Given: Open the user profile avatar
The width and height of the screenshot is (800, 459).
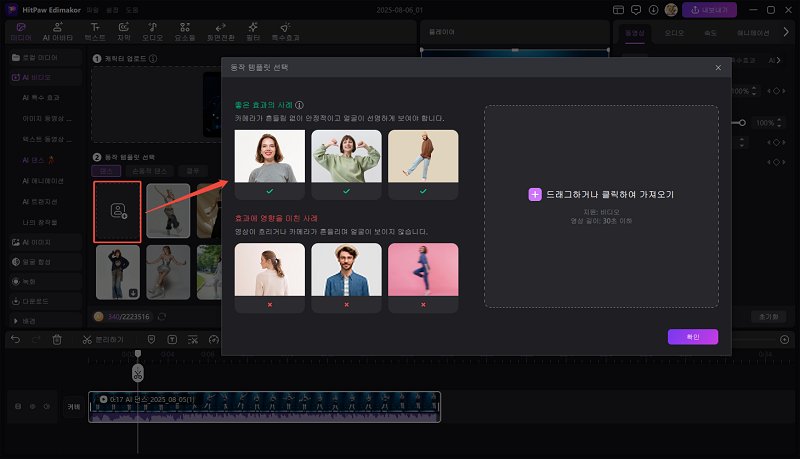Looking at the screenshot, I should coord(671,10).
